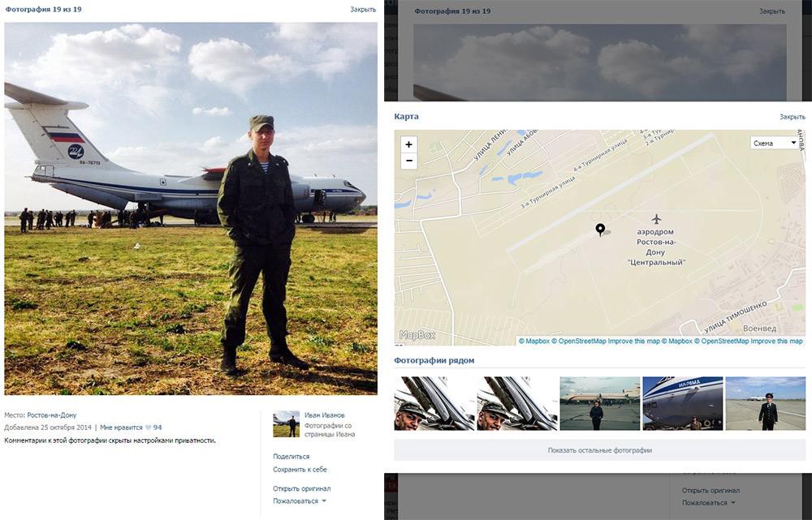Image resolution: width=812 pixels, height=520 pixels.
Task: Click Фотография 19 из 19 heading
Action: click(44, 9)
